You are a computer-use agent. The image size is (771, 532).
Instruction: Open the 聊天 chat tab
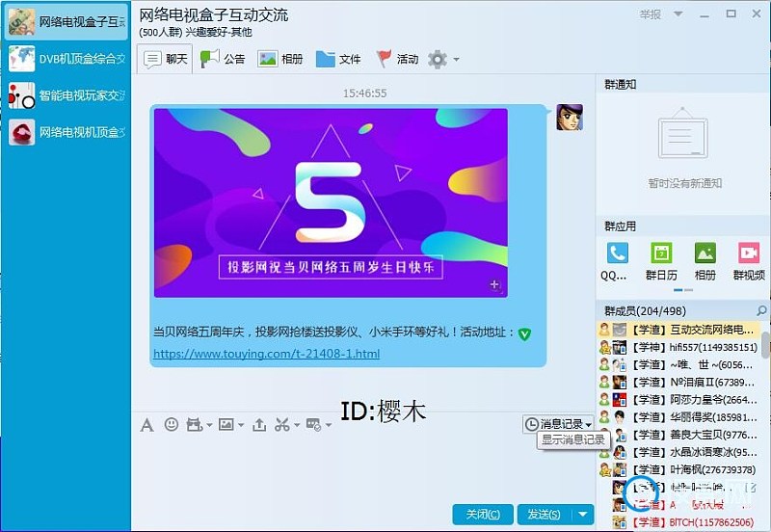point(165,59)
